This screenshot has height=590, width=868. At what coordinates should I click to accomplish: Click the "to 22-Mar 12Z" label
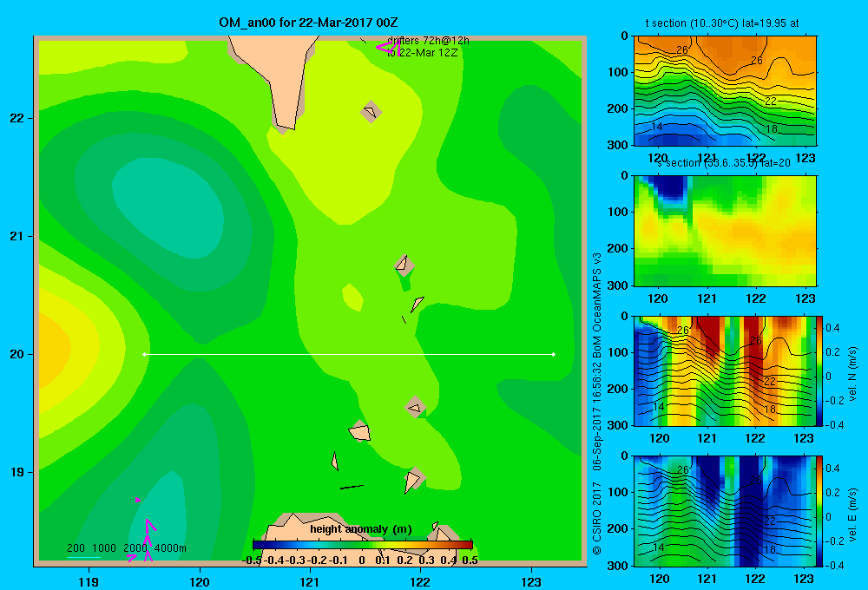point(422,53)
